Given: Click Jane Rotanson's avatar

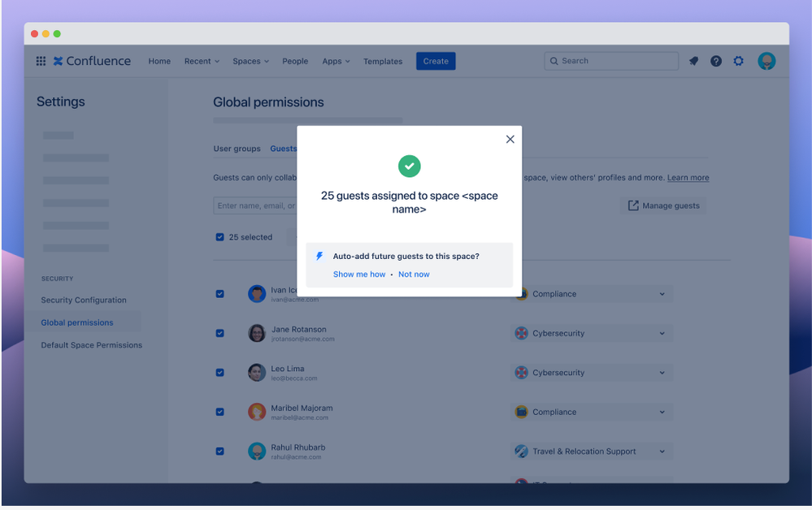Looking at the screenshot, I should click(257, 333).
